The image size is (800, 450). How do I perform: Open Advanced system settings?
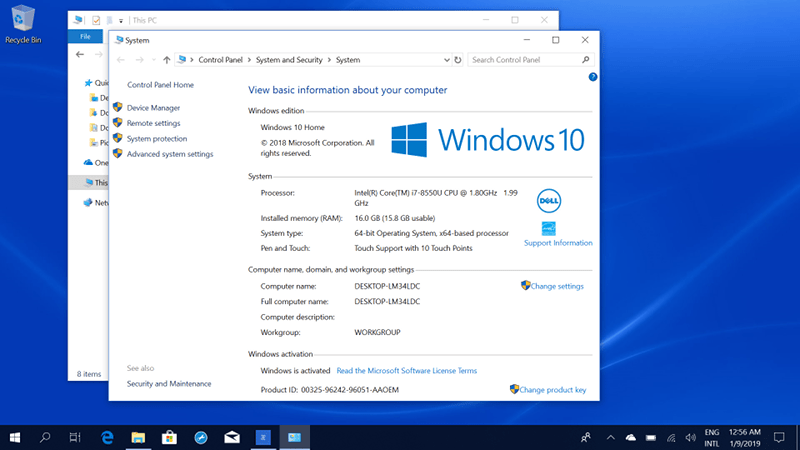(x=170, y=154)
